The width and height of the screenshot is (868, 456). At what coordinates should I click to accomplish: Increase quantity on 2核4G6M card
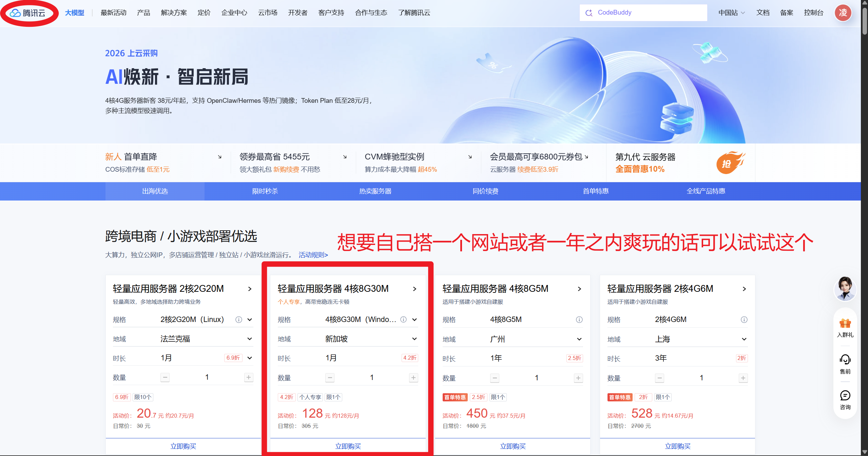click(743, 378)
